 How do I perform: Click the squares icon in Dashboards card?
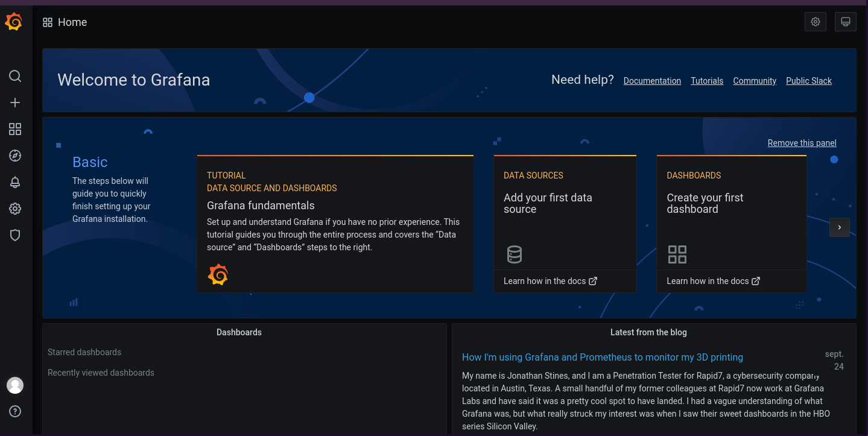click(677, 254)
